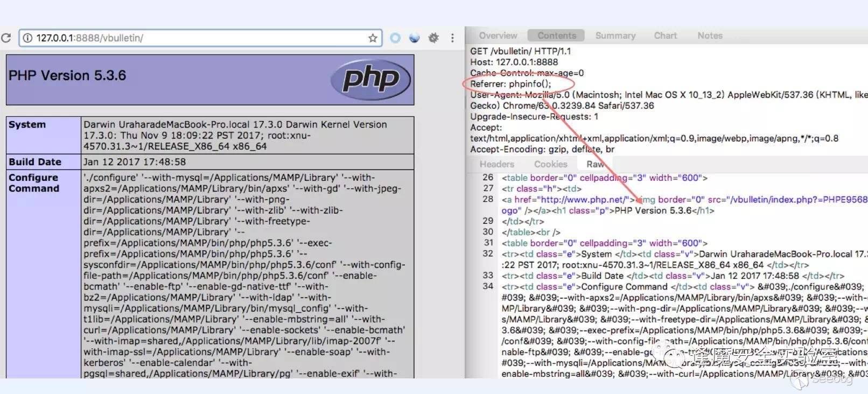The height and width of the screenshot is (394, 868).
Task: Click line number 31 in raw response
Action: coord(488,243)
